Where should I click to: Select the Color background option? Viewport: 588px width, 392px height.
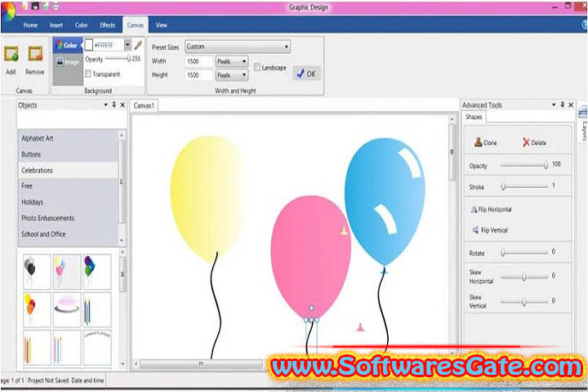68,46
